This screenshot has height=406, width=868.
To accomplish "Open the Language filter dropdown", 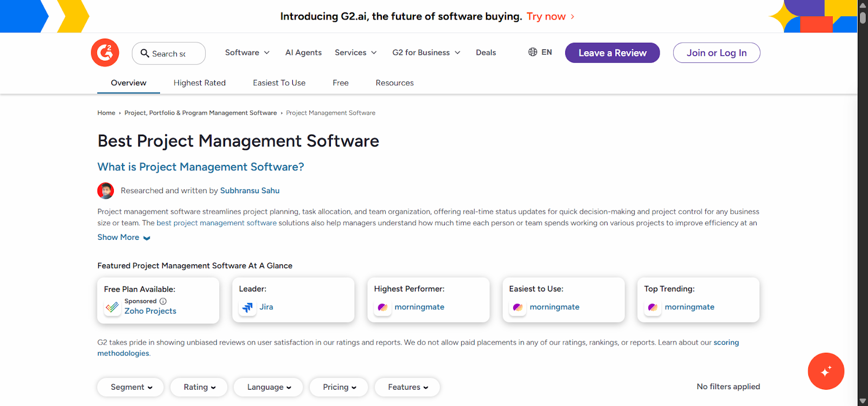I will click(269, 387).
